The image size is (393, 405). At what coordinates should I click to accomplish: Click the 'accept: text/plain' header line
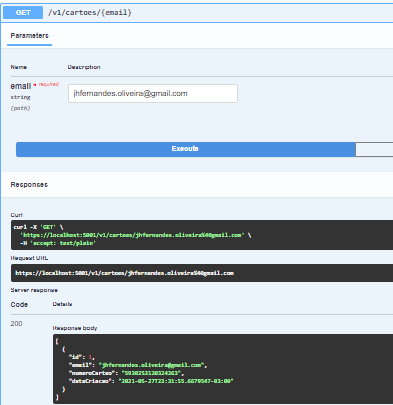58,243
